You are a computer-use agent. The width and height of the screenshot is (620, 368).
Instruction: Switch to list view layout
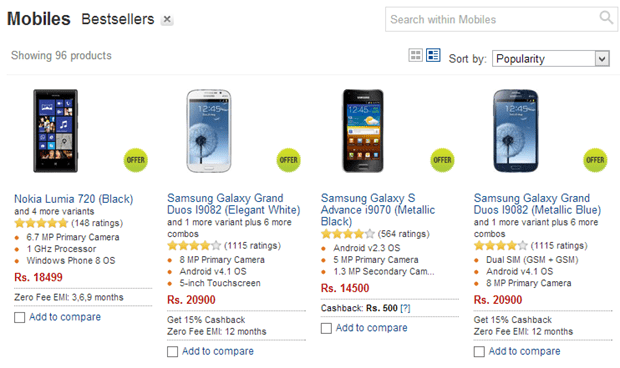coord(433,55)
